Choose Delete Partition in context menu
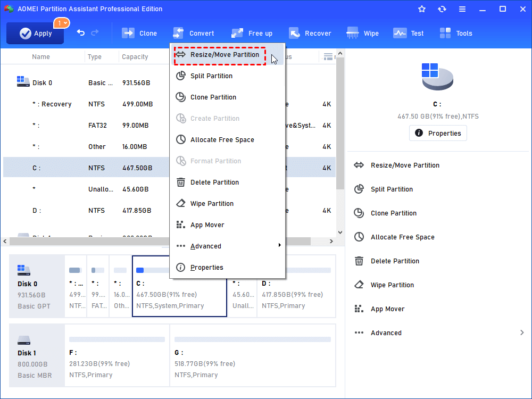 [227, 182]
